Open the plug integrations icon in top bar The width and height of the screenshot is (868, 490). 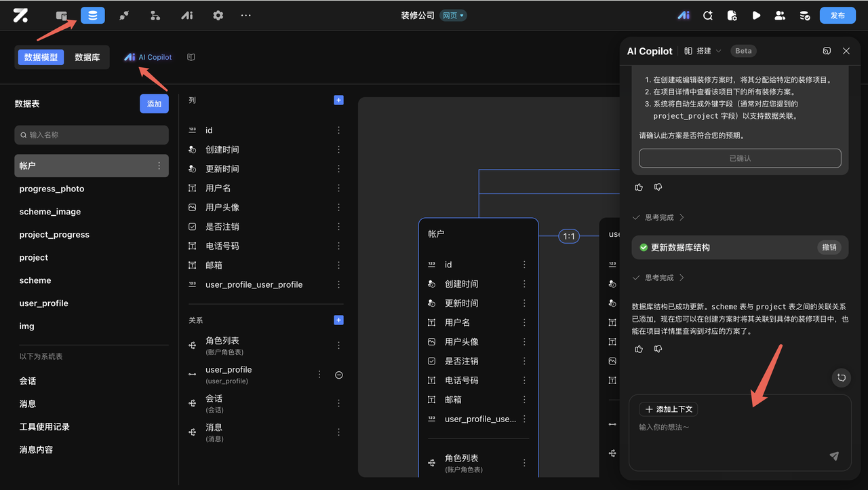(x=124, y=16)
